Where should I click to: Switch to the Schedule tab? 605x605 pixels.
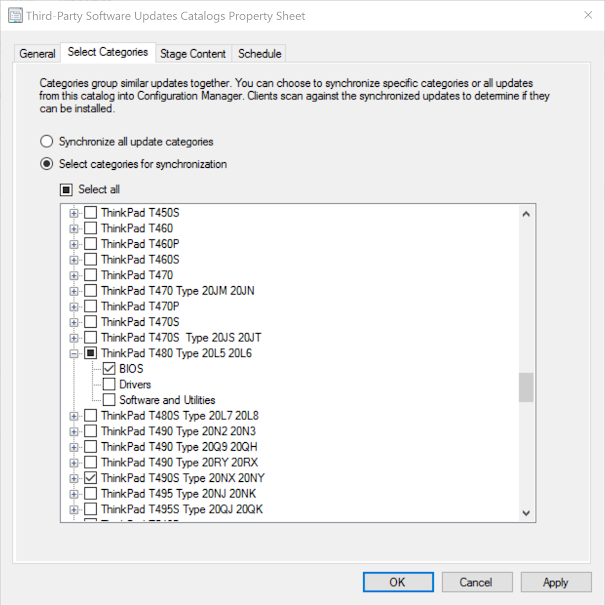259,54
